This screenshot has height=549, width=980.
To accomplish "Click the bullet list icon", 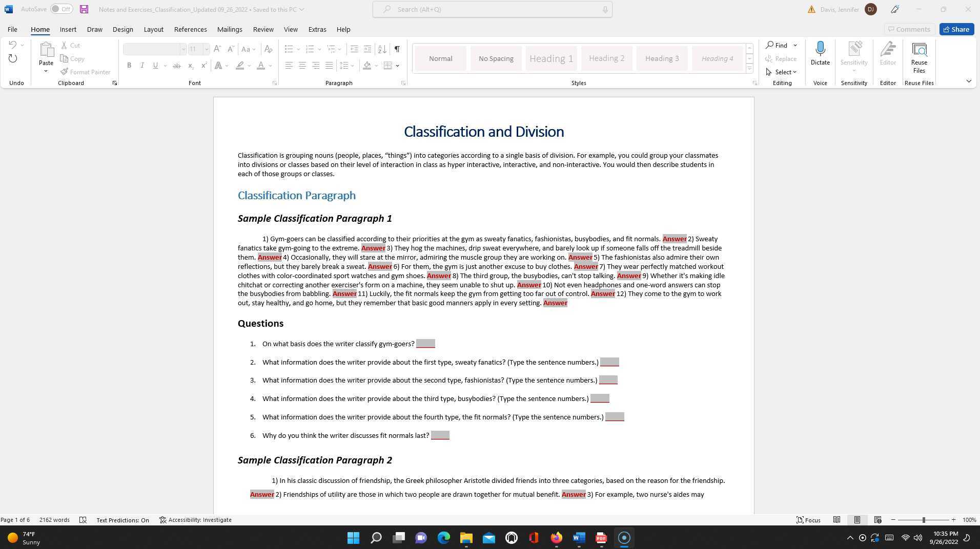I will 289,49.
